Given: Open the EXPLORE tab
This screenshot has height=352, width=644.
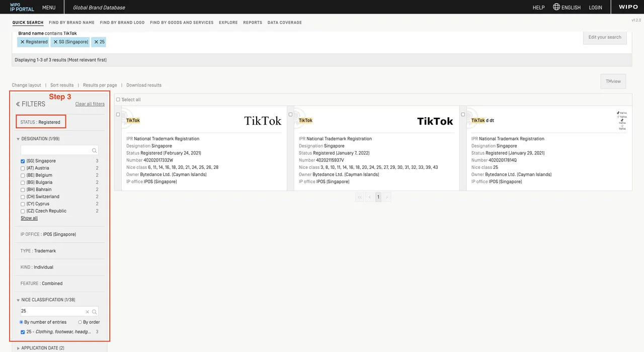Looking at the screenshot, I should point(228,23).
